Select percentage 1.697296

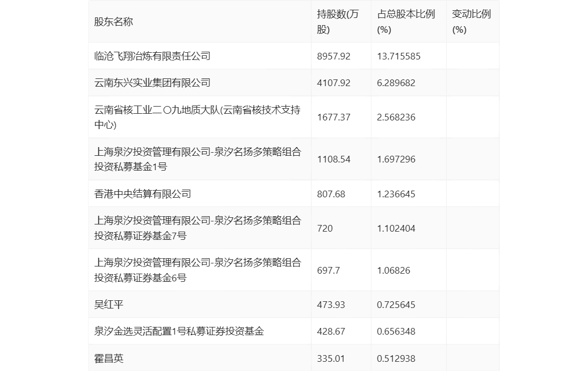click(x=396, y=159)
